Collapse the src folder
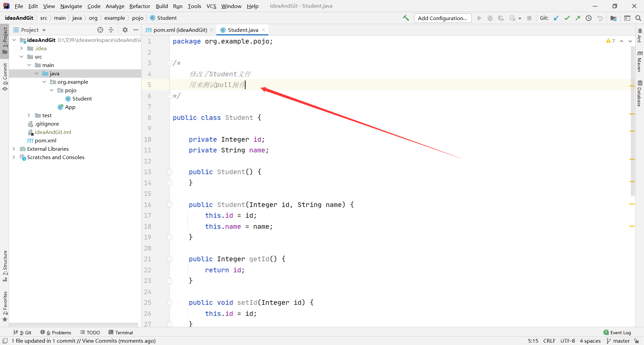 click(x=21, y=57)
